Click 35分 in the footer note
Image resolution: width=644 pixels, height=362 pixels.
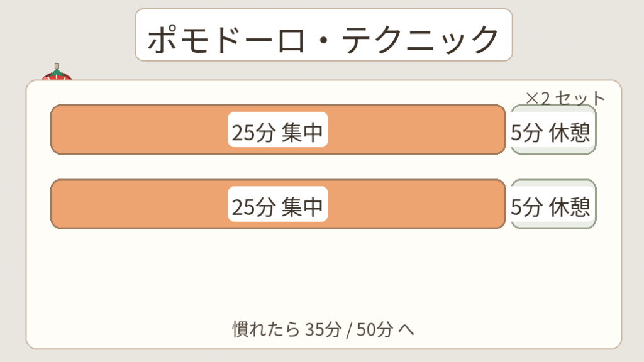tap(323, 329)
